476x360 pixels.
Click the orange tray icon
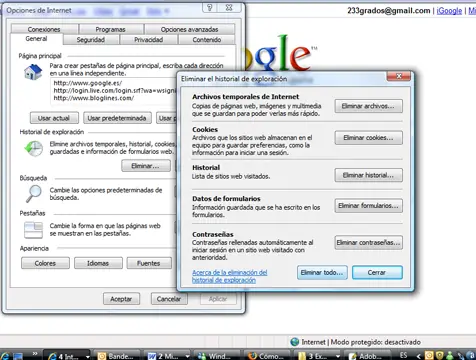pyautogui.click(x=429, y=356)
